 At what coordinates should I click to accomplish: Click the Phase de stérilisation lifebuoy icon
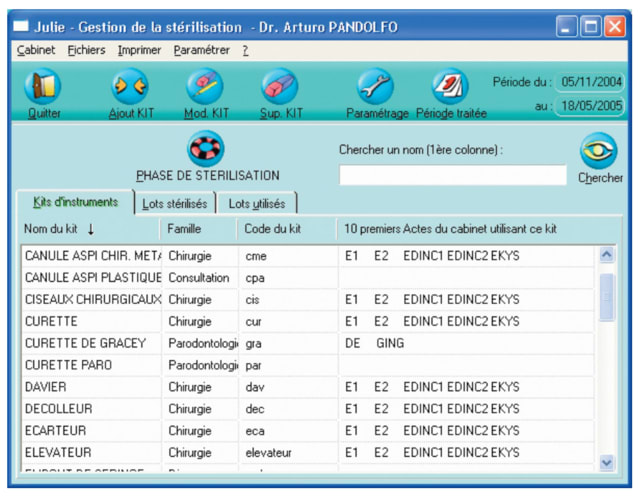(x=207, y=149)
